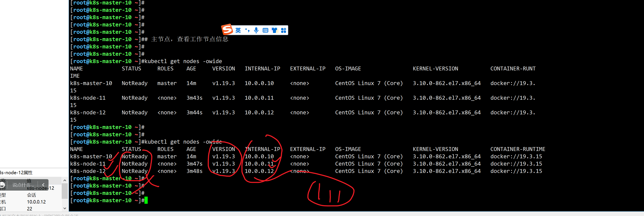This screenshot has height=216, width=644.
Task: Toggle the 英 Chinese/English input mode
Action: (x=238, y=30)
